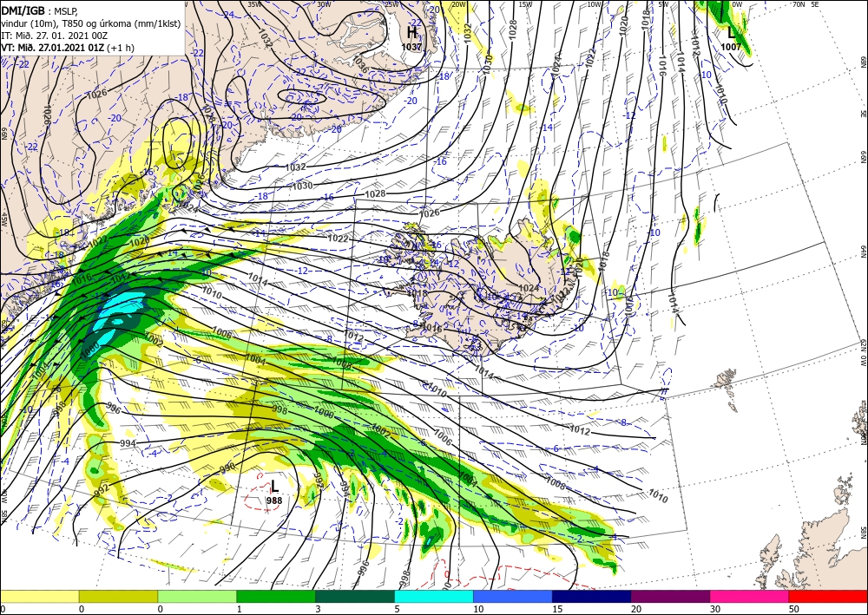
Task: Pick the blue 10–15 mm legend segment
Action: (x=513, y=596)
